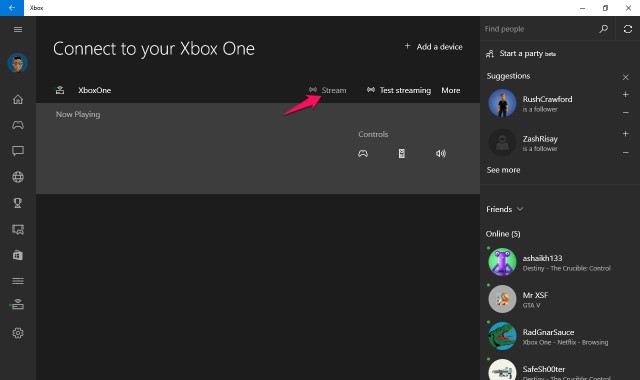This screenshot has height=380, width=640.
Task: Click See more suggestions
Action: coord(503,170)
